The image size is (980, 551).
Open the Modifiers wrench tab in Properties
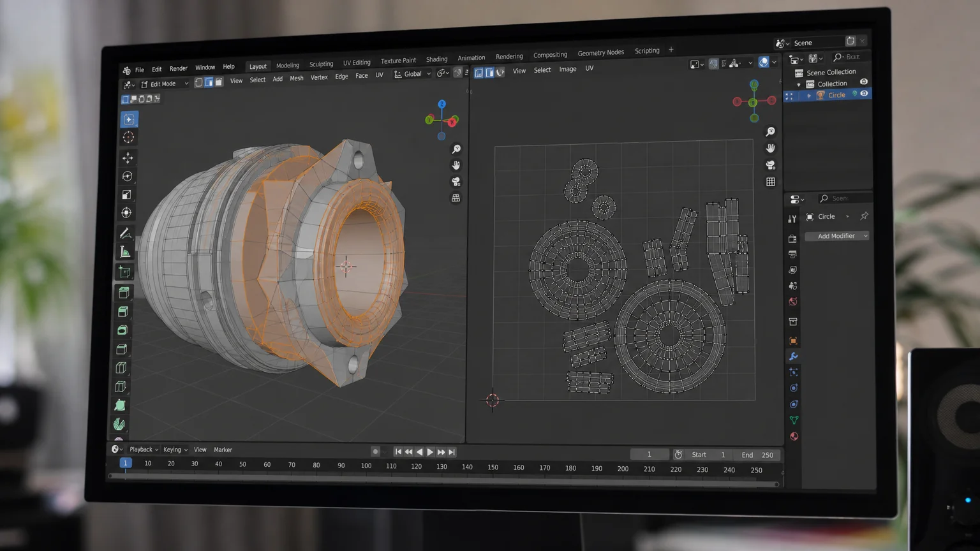click(794, 356)
